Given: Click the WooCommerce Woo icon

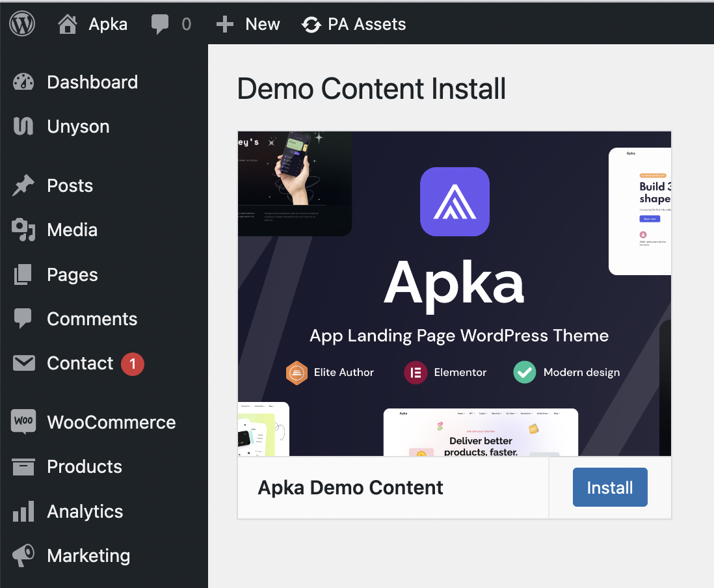Looking at the screenshot, I should pos(23,422).
